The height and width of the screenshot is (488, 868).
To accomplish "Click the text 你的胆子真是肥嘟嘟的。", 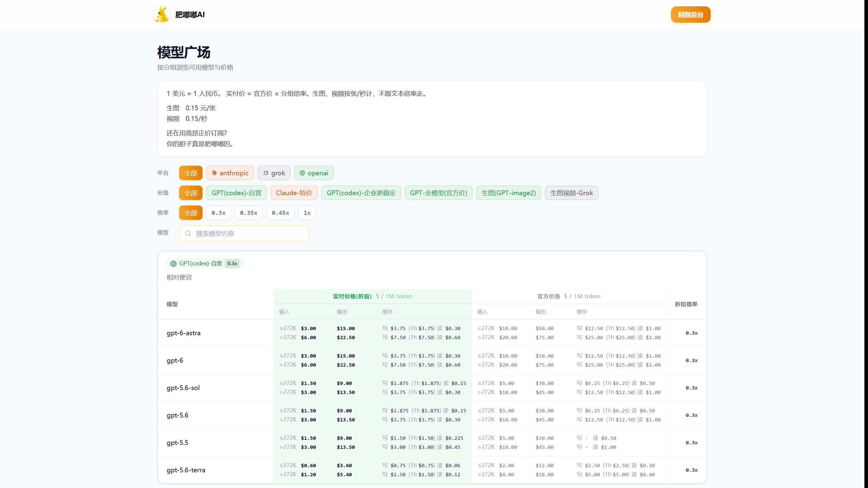I will [200, 144].
